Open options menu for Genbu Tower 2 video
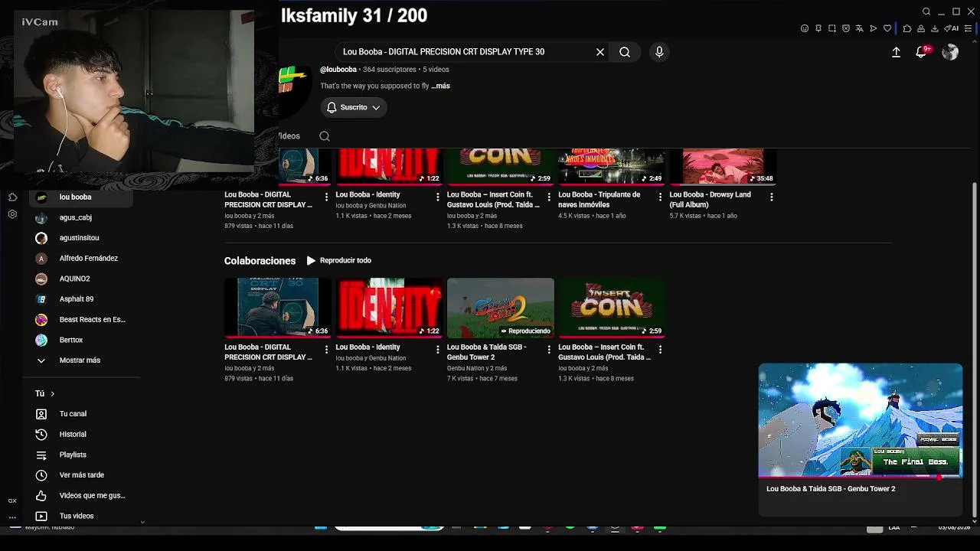This screenshot has height=551, width=980. point(549,349)
